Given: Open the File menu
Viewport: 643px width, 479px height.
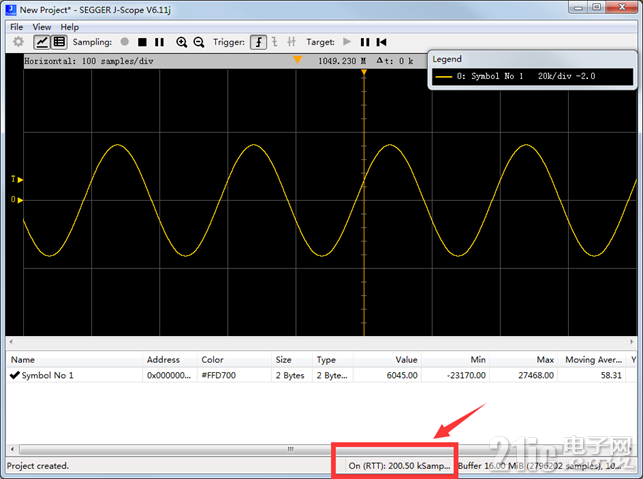Looking at the screenshot, I should tap(16, 27).
